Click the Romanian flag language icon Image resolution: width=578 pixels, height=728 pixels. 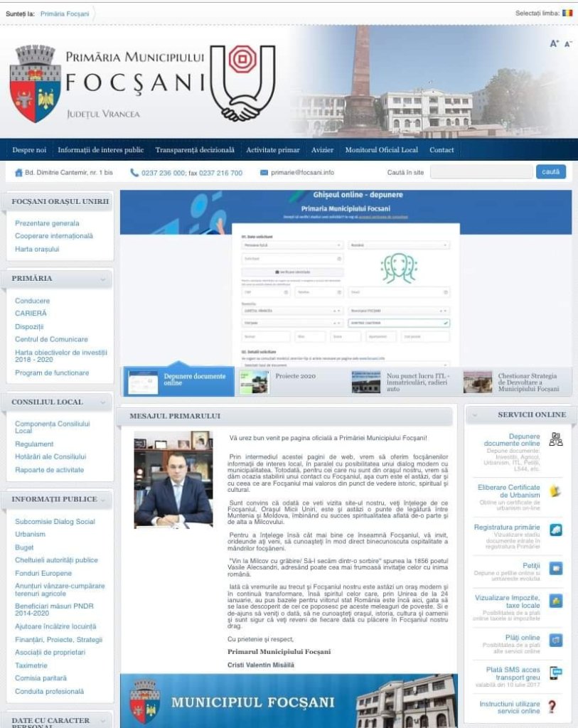(x=567, y=13)
